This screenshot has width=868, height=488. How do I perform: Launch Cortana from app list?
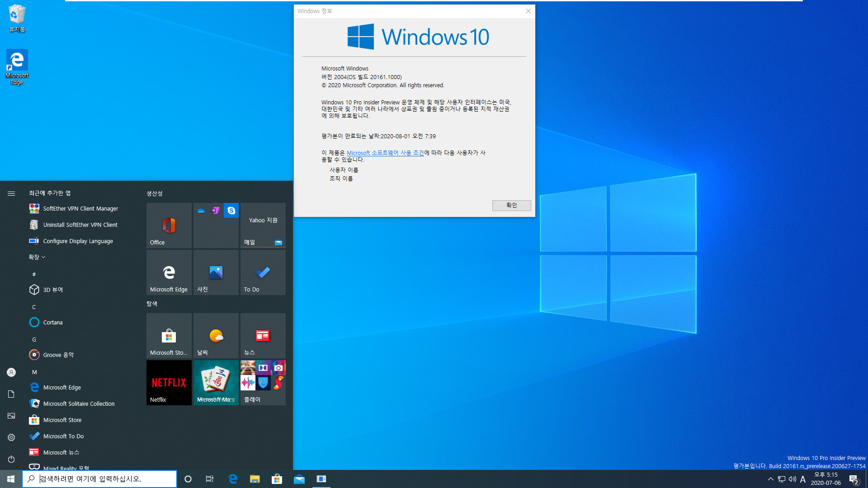[81, 322]
